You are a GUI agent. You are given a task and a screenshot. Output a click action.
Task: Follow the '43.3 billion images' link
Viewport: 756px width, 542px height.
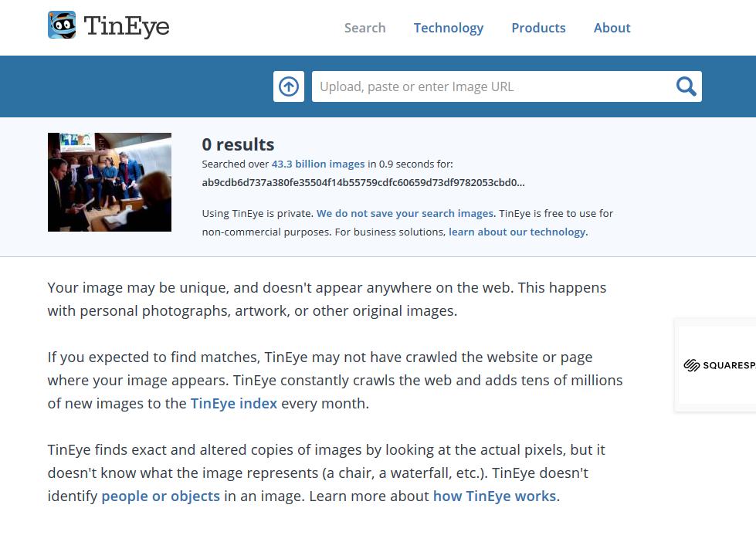pyautogui.click(x=318, y=164)
